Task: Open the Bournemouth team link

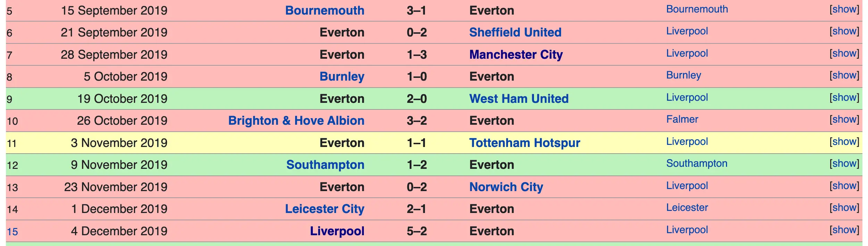Action: coord(325,10)
